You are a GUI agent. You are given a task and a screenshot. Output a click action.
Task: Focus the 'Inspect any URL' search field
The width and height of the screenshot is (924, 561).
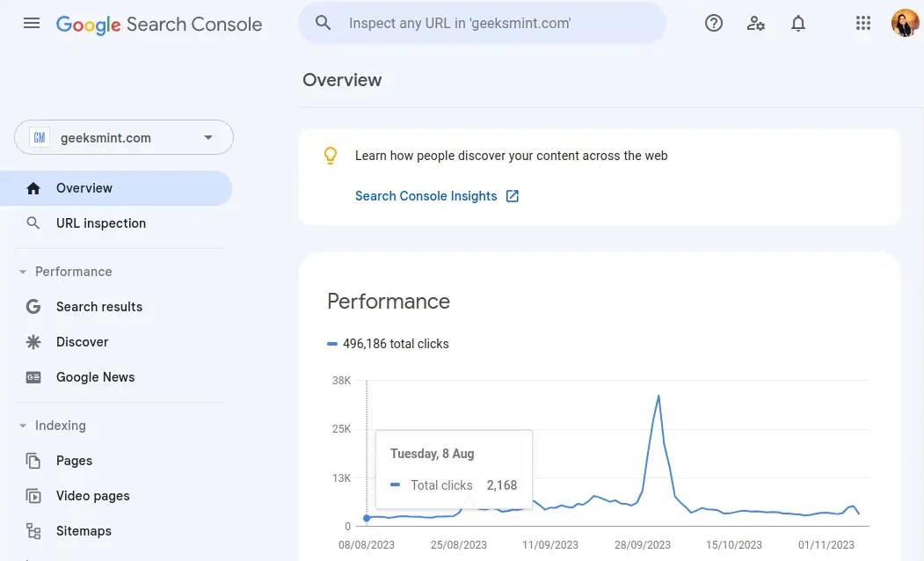pos(482,23)
